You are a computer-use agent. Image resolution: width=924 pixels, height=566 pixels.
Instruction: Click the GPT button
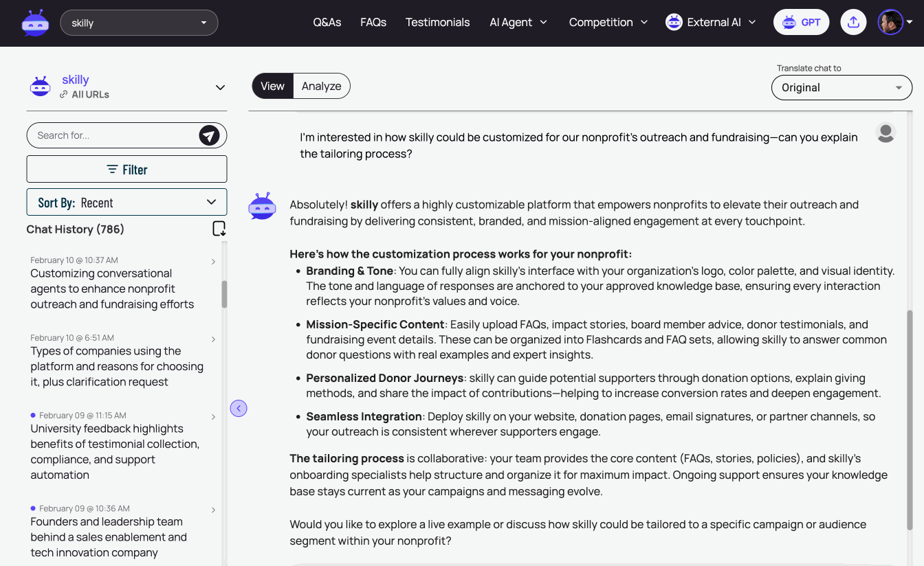coord(801,22)
